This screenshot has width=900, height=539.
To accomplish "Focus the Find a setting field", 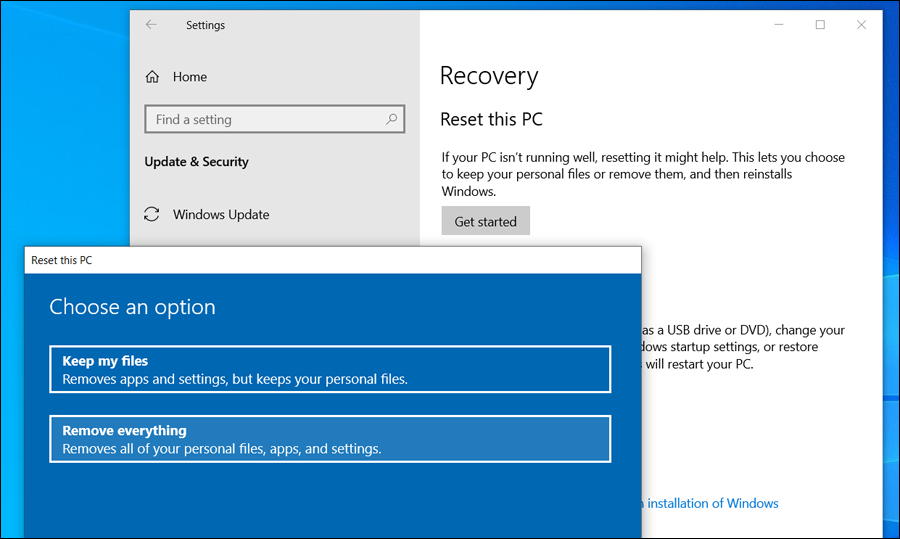I will [265, 119].
